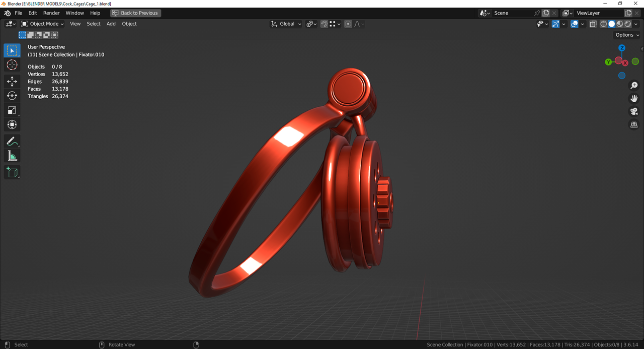Toggle viewport overlays display
This screenshot has height=349, width=644.
pyautogui.click(x=575, y=24)
